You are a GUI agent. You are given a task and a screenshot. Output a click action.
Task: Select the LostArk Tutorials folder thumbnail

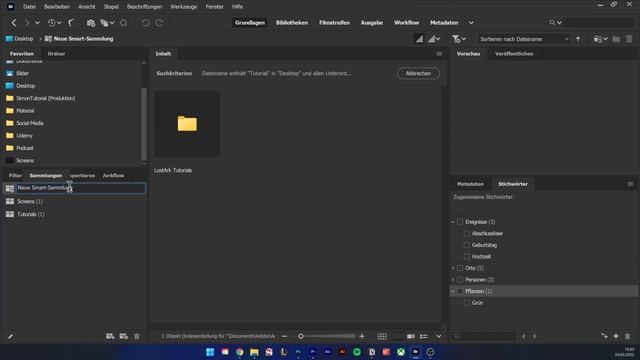click(x=187, y=124)
